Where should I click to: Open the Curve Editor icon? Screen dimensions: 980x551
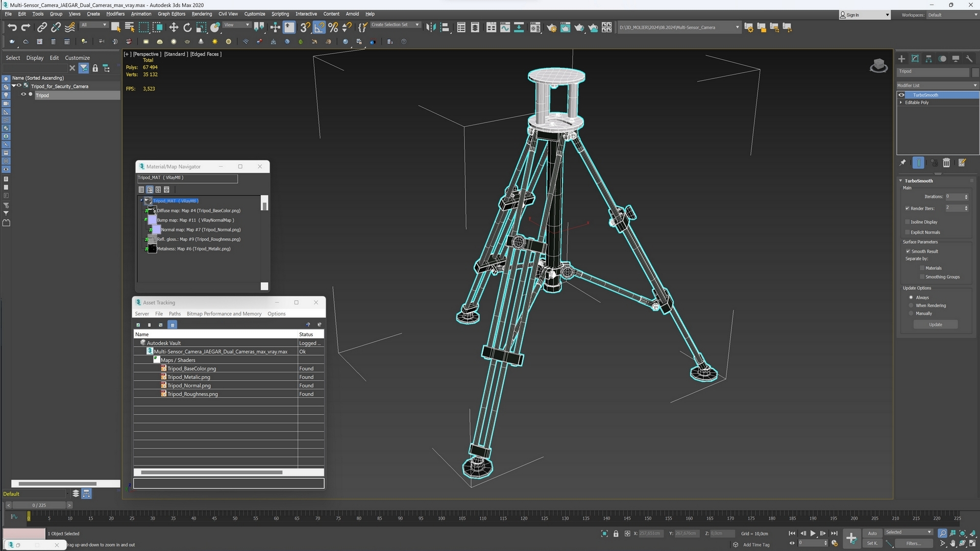[505, 28]
